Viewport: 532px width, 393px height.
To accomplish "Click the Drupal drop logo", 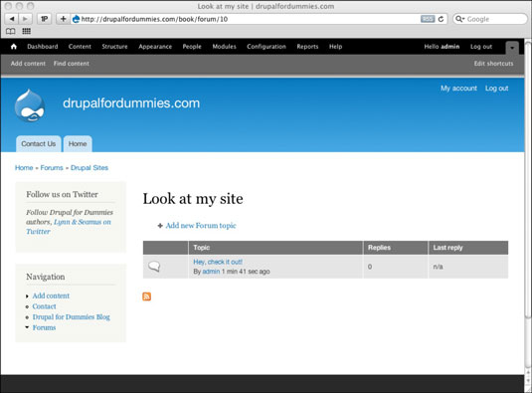I will click(x=30, y=105).
